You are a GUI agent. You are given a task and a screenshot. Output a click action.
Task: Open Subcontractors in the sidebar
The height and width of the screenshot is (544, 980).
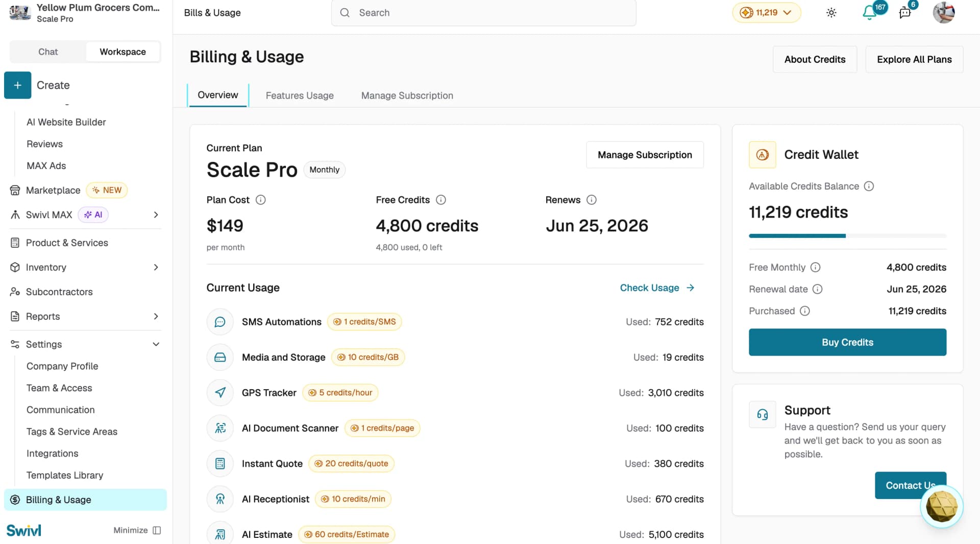59,292
